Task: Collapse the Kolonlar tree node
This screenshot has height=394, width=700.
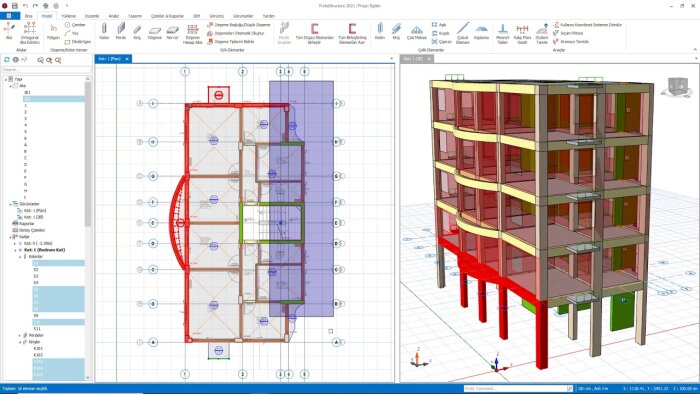Action: (20, 257)
